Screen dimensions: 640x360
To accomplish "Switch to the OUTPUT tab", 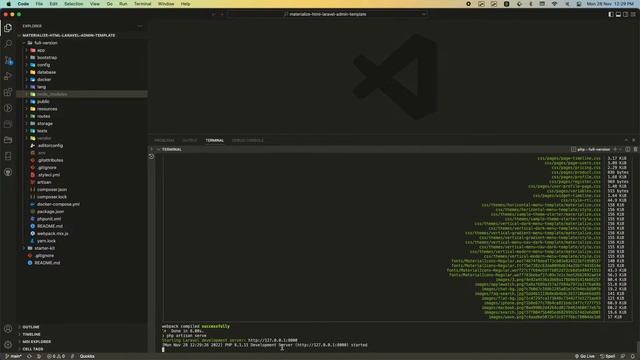I will 189,140.
